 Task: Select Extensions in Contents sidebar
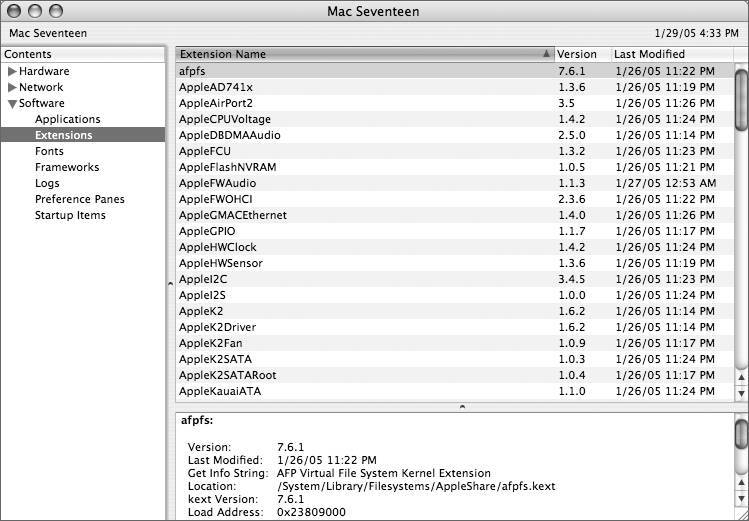click(x=83, y=135)
